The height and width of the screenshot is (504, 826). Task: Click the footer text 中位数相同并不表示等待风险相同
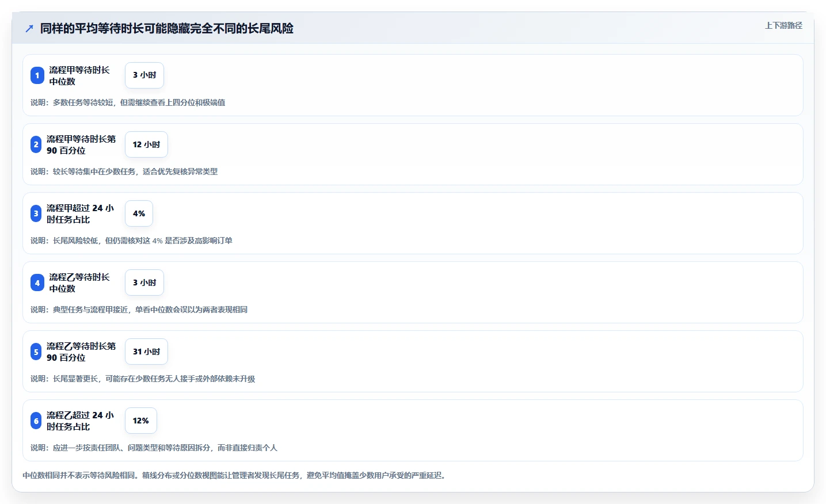(x=234, y=475)
